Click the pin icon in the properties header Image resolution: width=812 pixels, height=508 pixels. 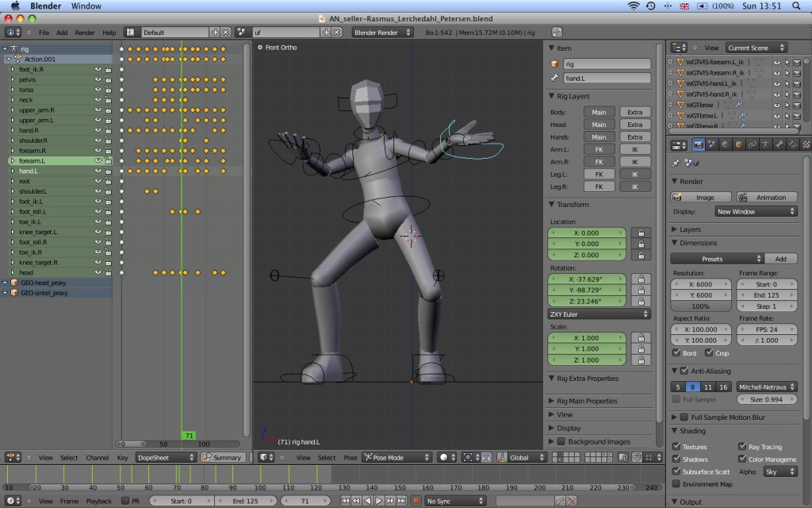(x=676, y=162)
